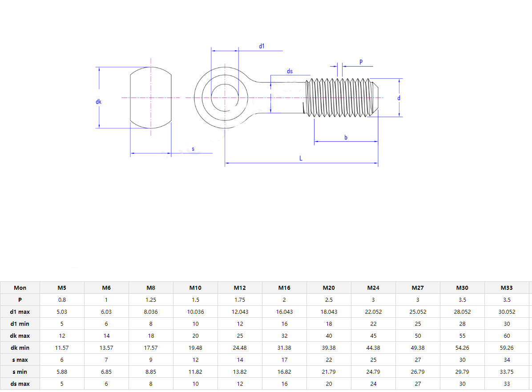
Task: Click the dk dimension label in diagram
Action: point(98,102)
